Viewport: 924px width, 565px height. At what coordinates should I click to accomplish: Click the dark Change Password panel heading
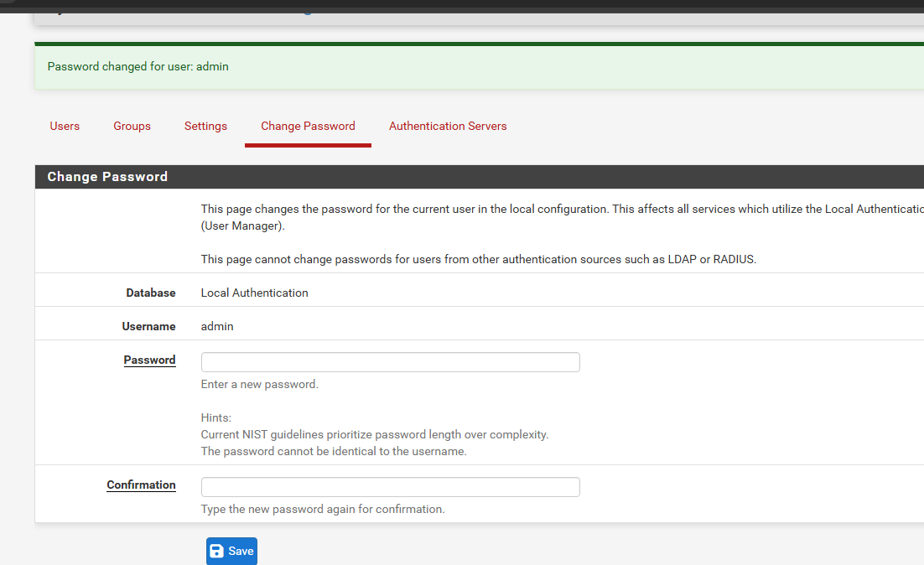point(107,177)
